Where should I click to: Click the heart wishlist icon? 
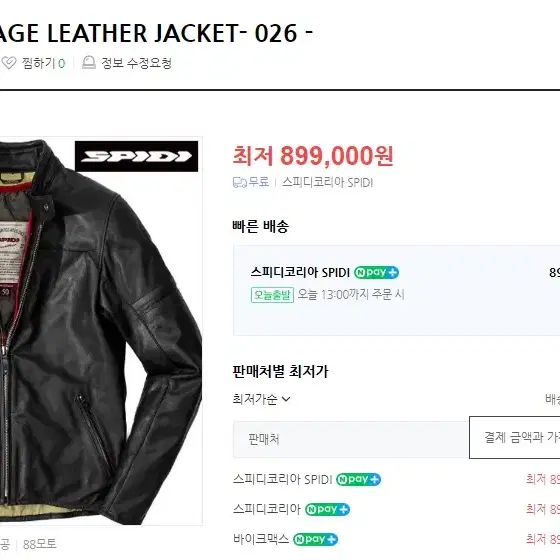9,63
